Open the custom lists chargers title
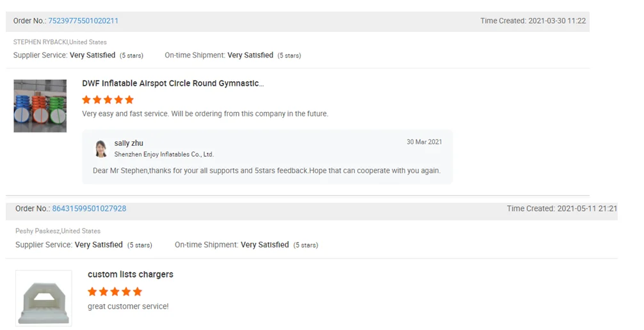Screen dimensions: 644x330 [131, 274]
